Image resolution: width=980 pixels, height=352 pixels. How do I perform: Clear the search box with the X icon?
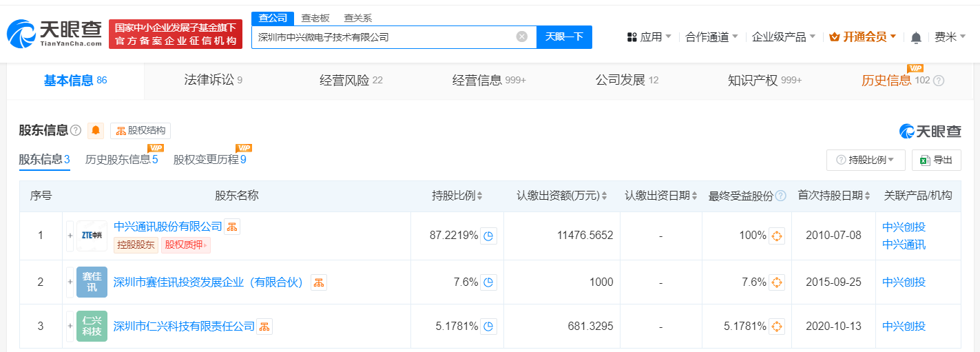pos(522,37)
